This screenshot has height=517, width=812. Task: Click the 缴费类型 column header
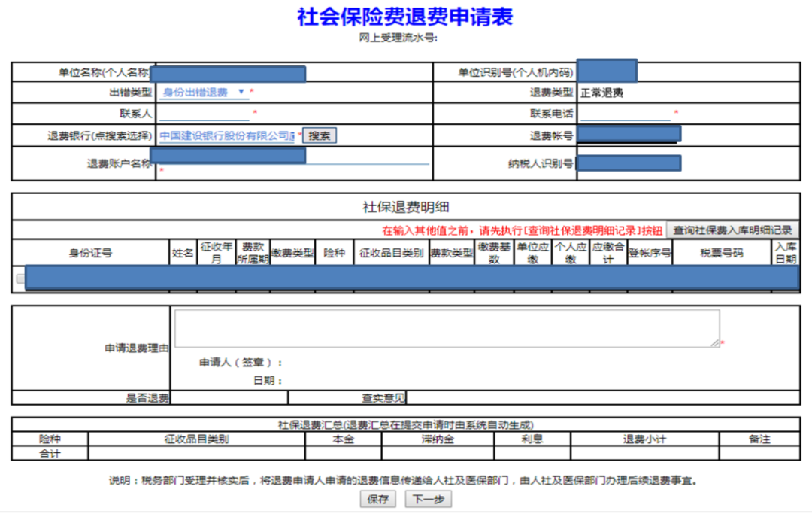click(292, 253)
